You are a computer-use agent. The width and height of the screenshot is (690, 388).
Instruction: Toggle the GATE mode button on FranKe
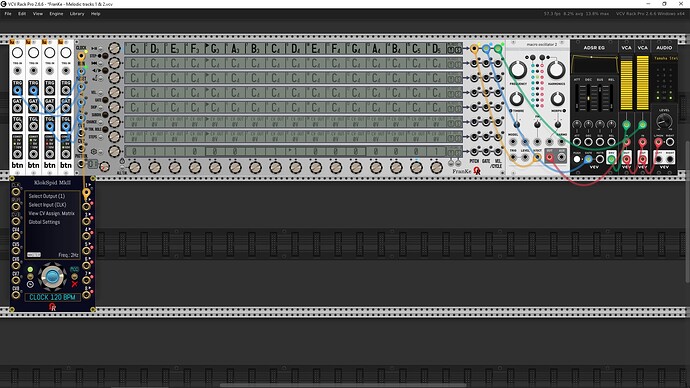pos(105,100)
